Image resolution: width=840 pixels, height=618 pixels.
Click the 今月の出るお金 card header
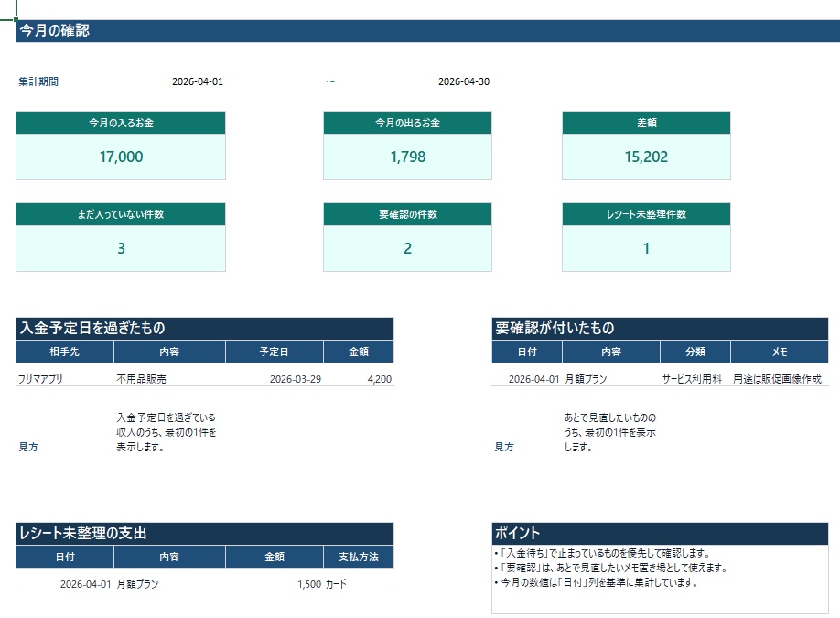coord(407,122)
